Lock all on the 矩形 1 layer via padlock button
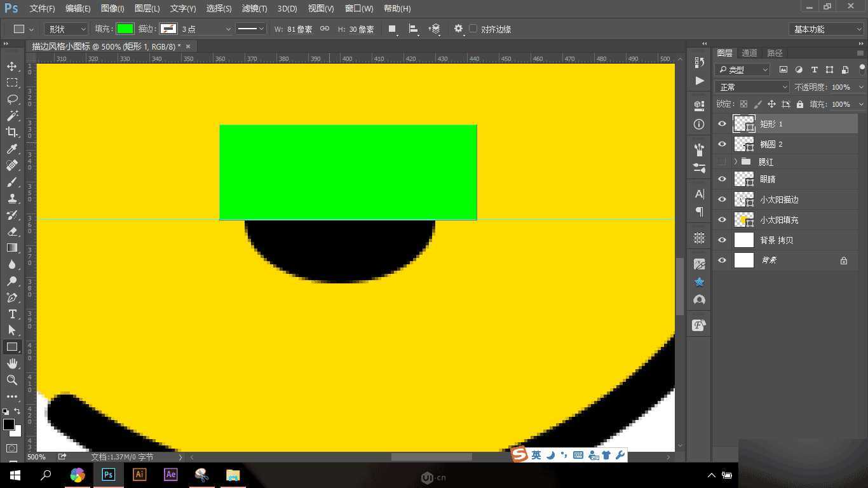This screenshot has width=868, height=488. (x=800, y=104)
